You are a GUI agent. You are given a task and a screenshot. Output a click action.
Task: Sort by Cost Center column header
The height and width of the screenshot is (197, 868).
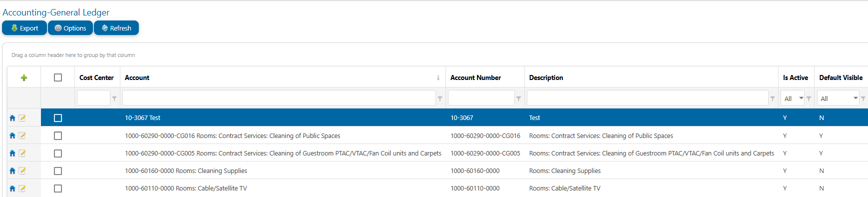click(x=96, y=77)
